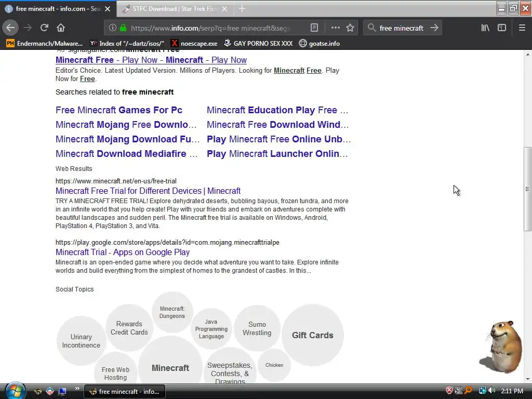Switch to the STFC Download tab
This screenshot has height=399, width=532.
coord(175,9)
